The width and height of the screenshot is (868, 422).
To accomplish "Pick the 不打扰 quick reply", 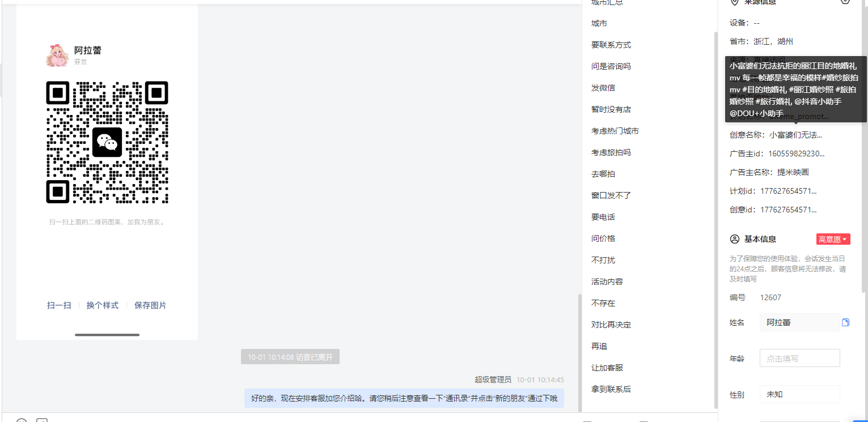I will pyautogui.click(x=603, y=260).
